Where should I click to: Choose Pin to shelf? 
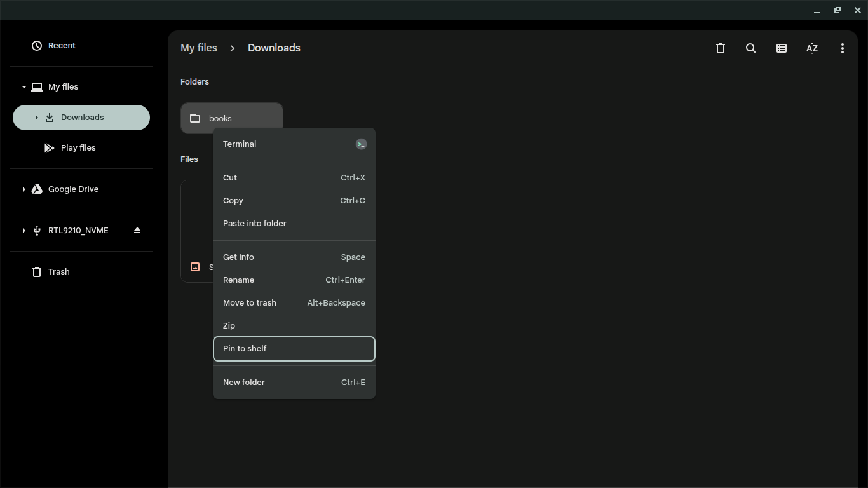[294, 349]
